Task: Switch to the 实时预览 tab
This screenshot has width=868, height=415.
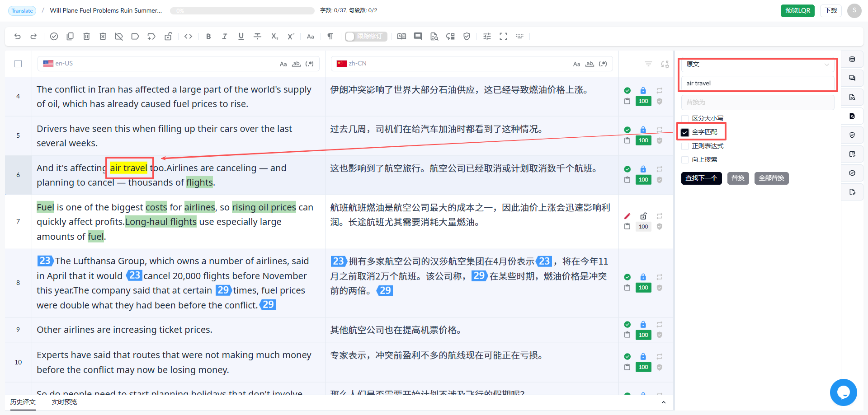Action: pyautogui.click(x=64, y=402)
